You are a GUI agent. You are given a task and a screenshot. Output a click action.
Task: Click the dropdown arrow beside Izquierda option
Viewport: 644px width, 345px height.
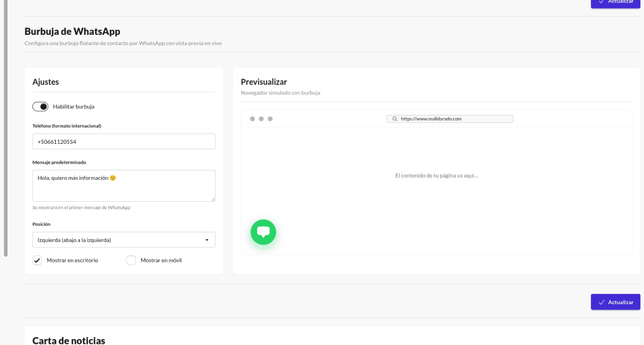(x=208, y=239)
